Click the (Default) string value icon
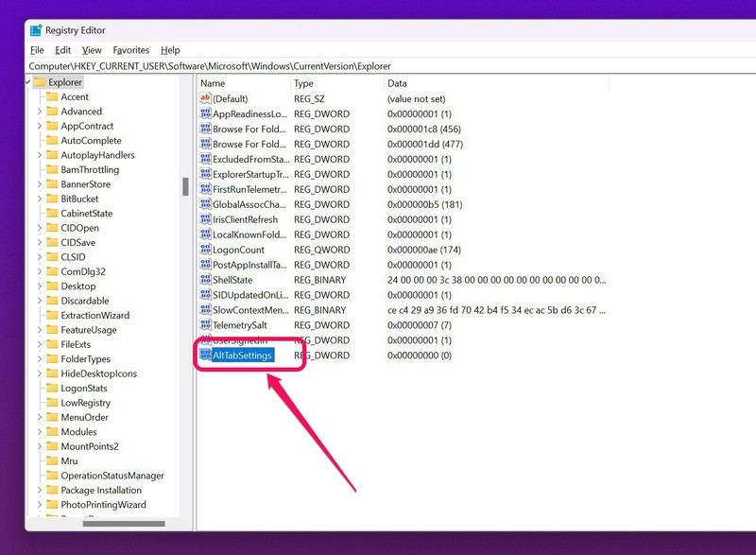 [205, 98]
